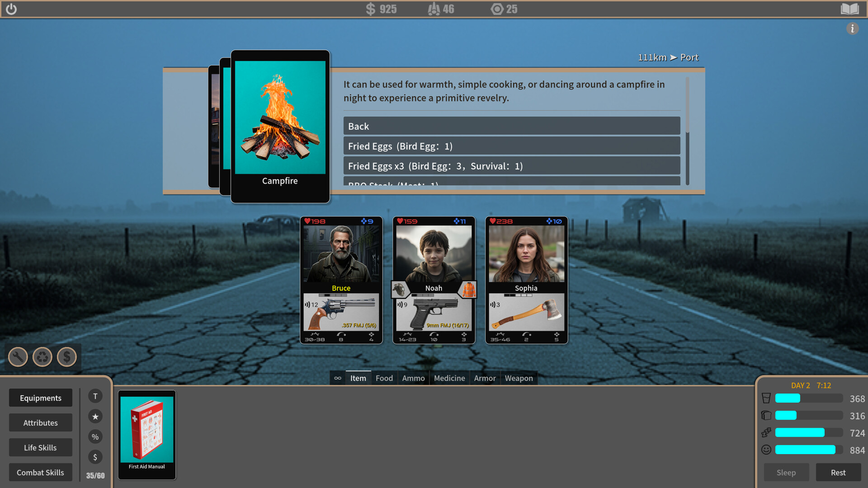This screenshot has height=488, width=868.
Task: Click Noah's helmet equipment icon
Action: point(400,289)
